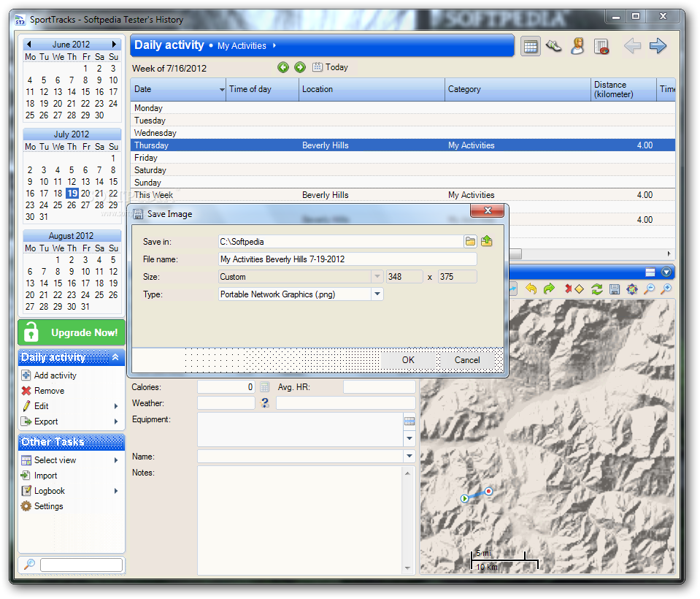Expand the Equipment dropdown arrow
Viewport: 700px width, 599px height.
[x=409, y=438]
